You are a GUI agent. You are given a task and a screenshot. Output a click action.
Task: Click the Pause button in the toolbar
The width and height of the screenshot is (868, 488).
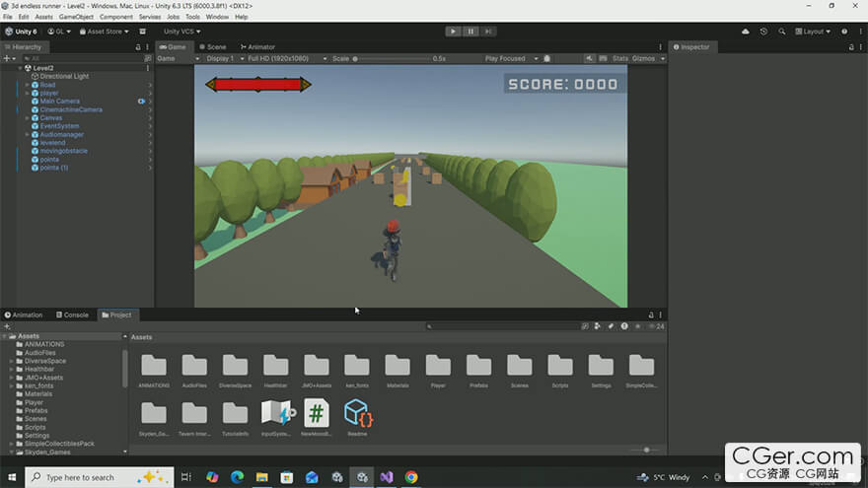pos(470,31)
